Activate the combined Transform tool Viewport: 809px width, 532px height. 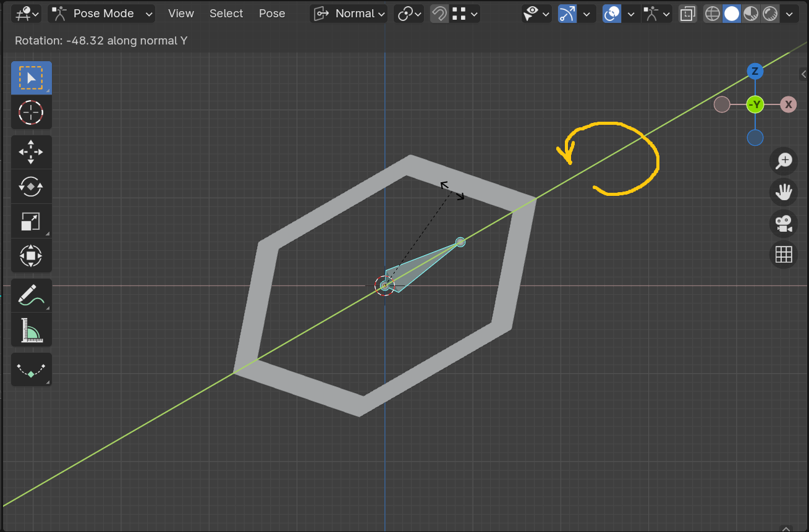(x=31, y=256)
